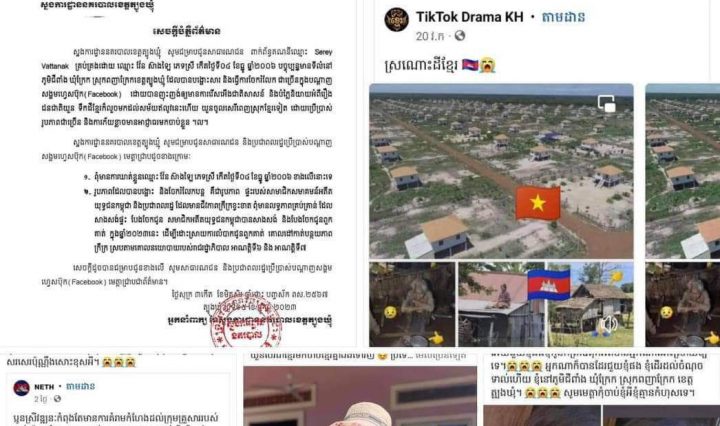720x426 pixels.
Task: Open the large aerial village photo
Action: [501, 171]
